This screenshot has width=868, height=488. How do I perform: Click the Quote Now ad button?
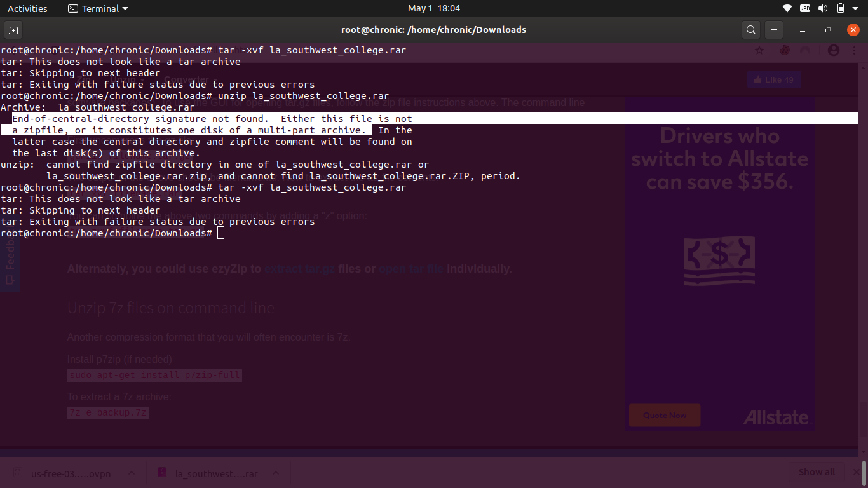click(664, 415)
